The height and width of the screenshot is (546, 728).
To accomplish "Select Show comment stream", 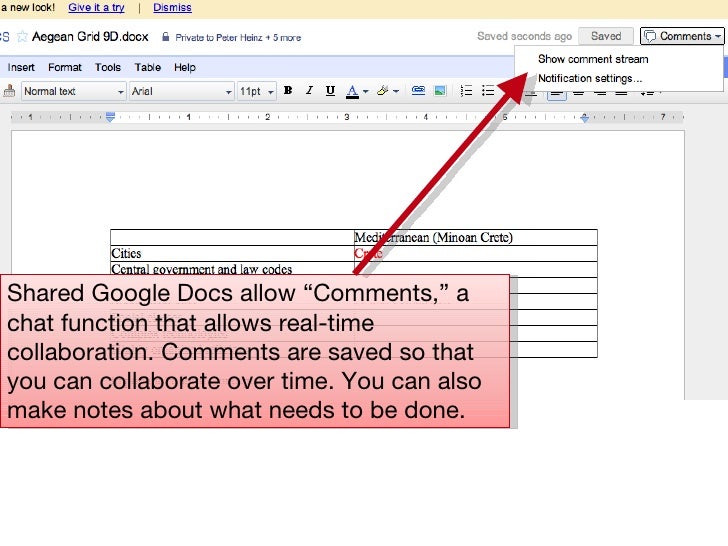I will tap(593, 59).
